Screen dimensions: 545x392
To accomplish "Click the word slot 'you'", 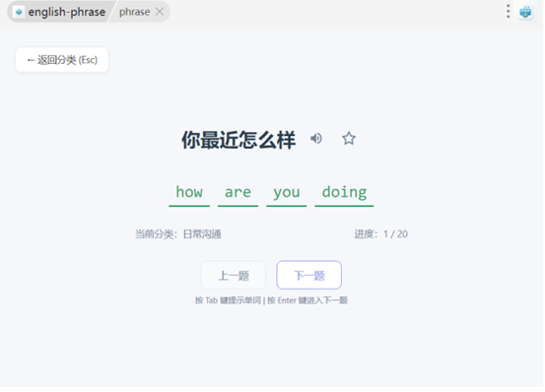I will (x=287, y=193).
